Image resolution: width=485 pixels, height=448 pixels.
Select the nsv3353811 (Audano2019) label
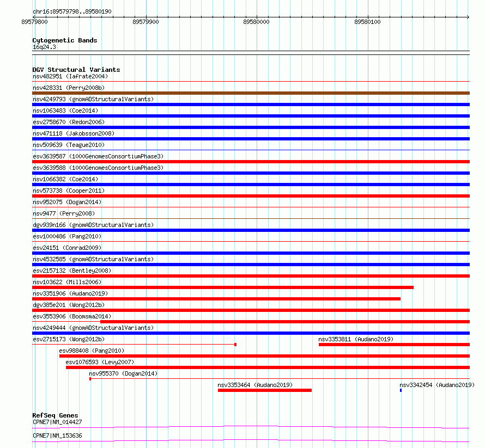coord(356,339)
